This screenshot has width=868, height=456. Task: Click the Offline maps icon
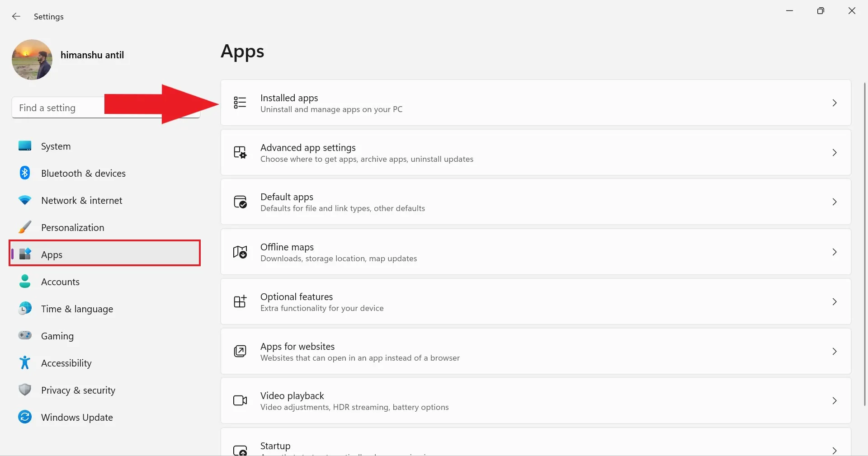[240, 252]
